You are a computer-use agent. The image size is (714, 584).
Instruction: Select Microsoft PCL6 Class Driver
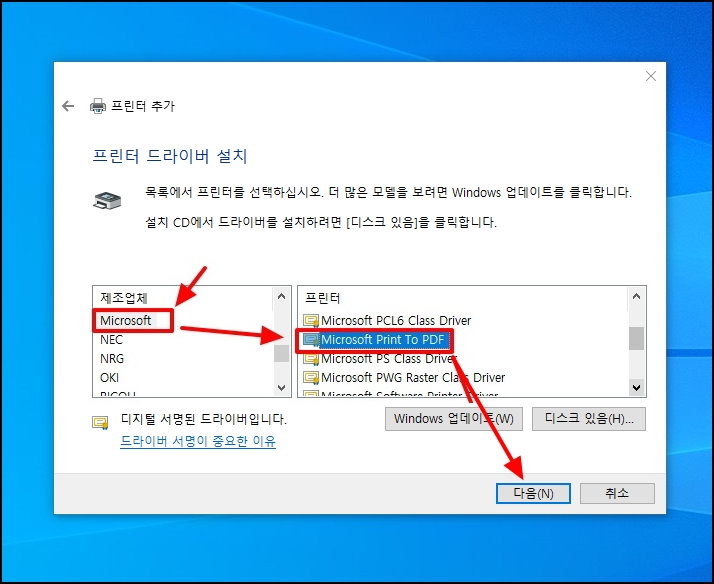396,320
